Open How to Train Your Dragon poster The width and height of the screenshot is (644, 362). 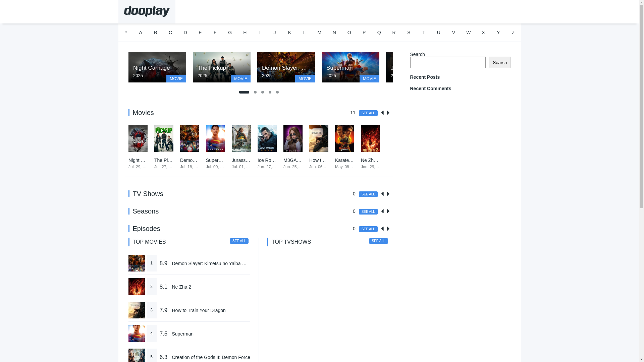(x=319, y=138)
